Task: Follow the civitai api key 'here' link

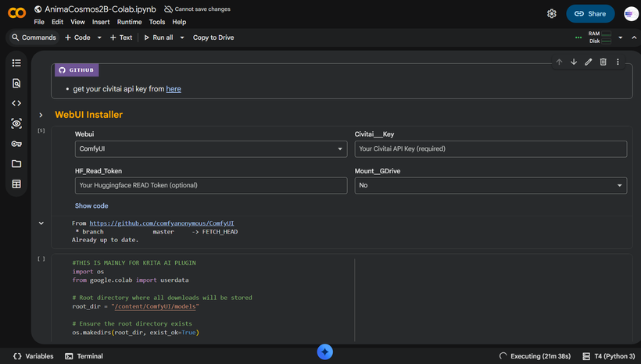Action: 174,89
